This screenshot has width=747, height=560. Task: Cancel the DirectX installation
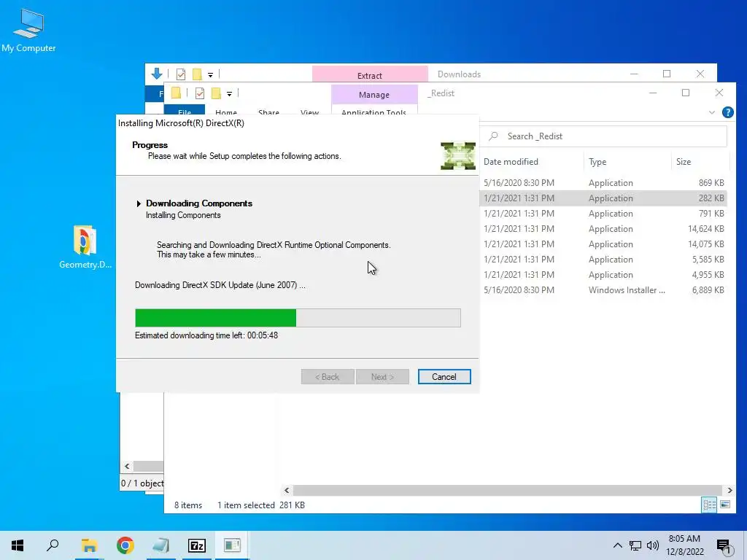pyautogui.click(x=444, y=377)
